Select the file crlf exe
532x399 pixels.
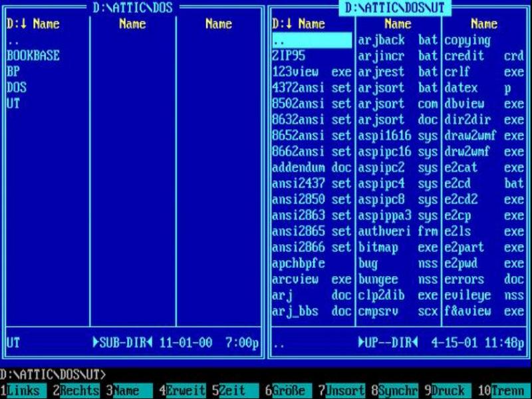coord(484,72)
